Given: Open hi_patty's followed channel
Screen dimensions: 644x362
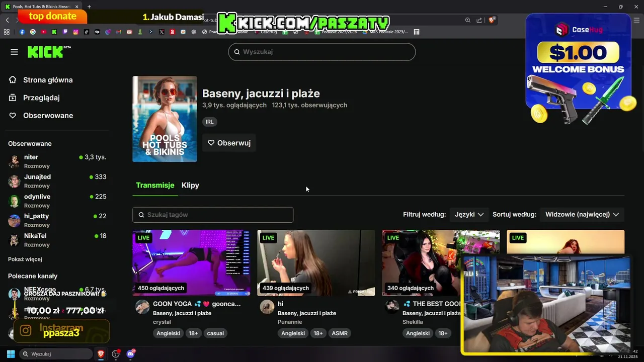Looking at the screenshot, I should (x=57, y=220).
